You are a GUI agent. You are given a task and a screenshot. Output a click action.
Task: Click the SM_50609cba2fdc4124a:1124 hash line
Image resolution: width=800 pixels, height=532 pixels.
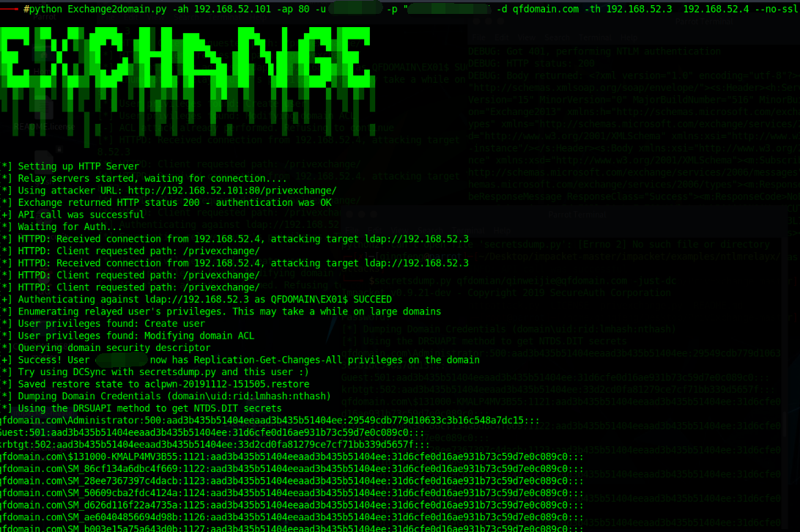(292, 494)
